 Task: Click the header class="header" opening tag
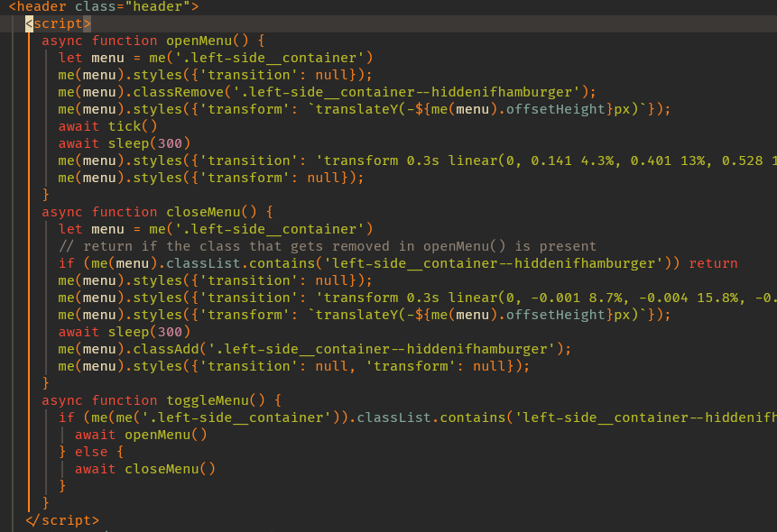click(x=104, y=6)
